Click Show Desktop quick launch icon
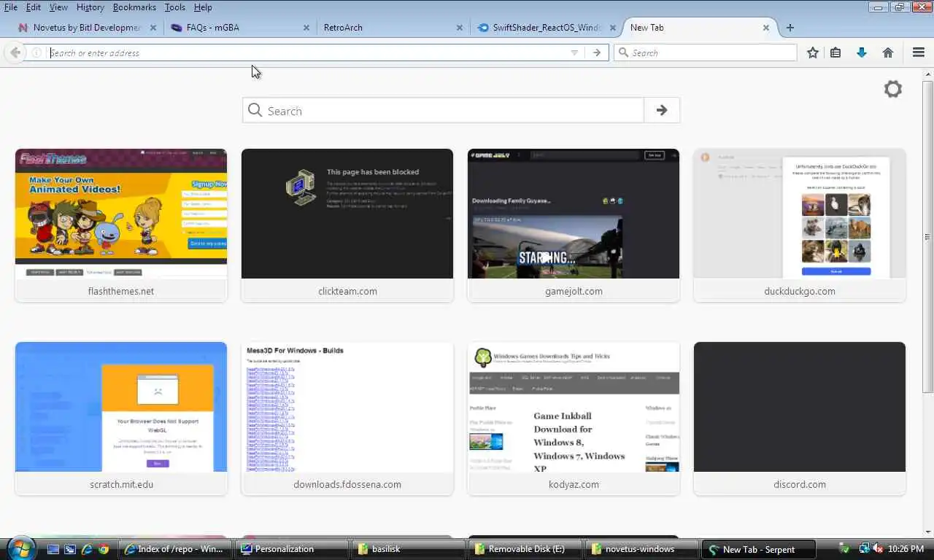 click(53, 549)
